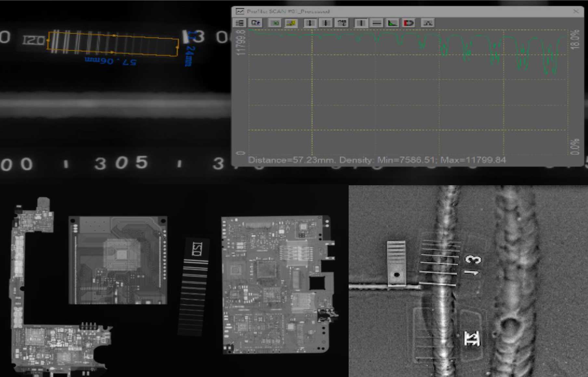Click the vertical line with down-arrow icon
Image resolution: width=588 pixels, height=377 pixels.
click(310, 23)
